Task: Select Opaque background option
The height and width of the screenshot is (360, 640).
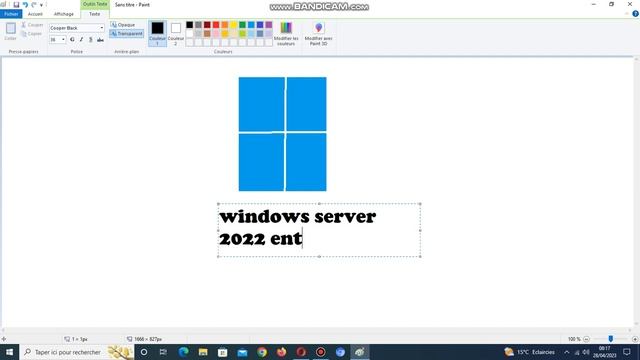Action: [x=123, y=25]
